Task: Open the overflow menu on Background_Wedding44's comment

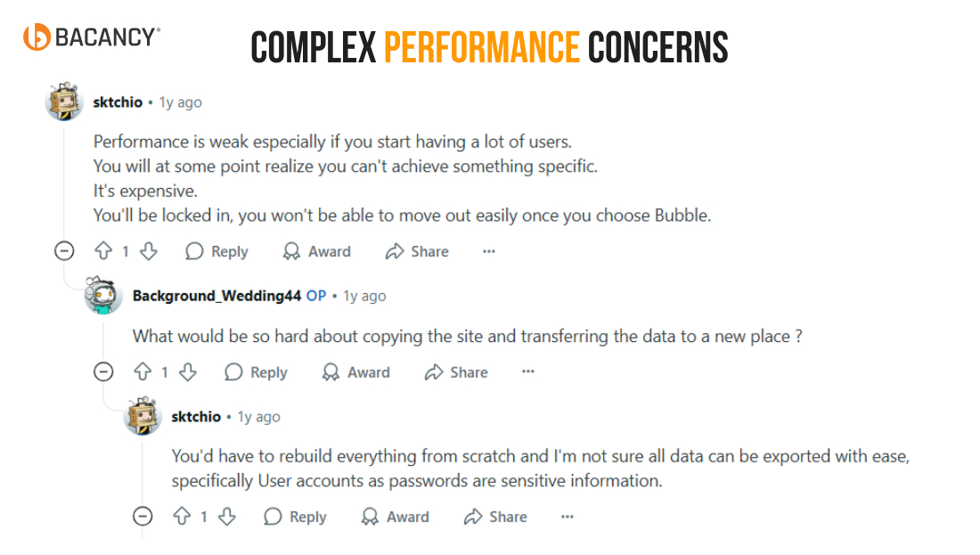Action: point(527,372)
